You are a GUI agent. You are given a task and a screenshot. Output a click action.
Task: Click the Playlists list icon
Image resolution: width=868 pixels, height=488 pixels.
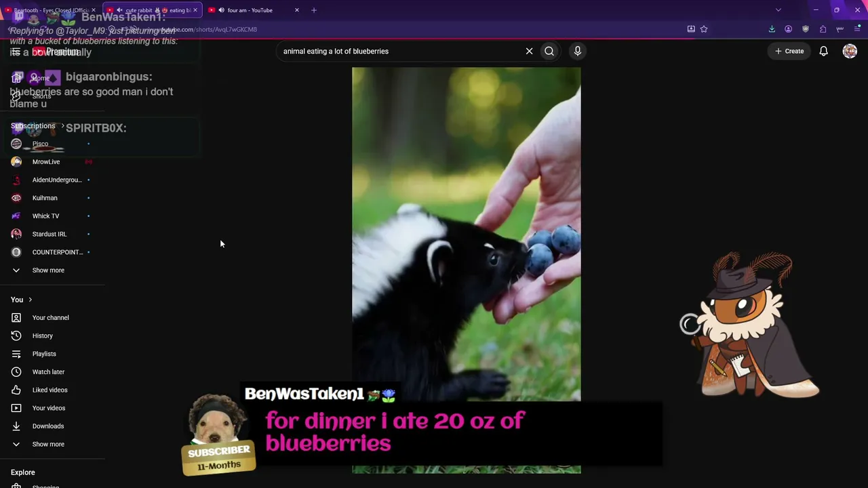pyautogui.click(x=16, y=354)
